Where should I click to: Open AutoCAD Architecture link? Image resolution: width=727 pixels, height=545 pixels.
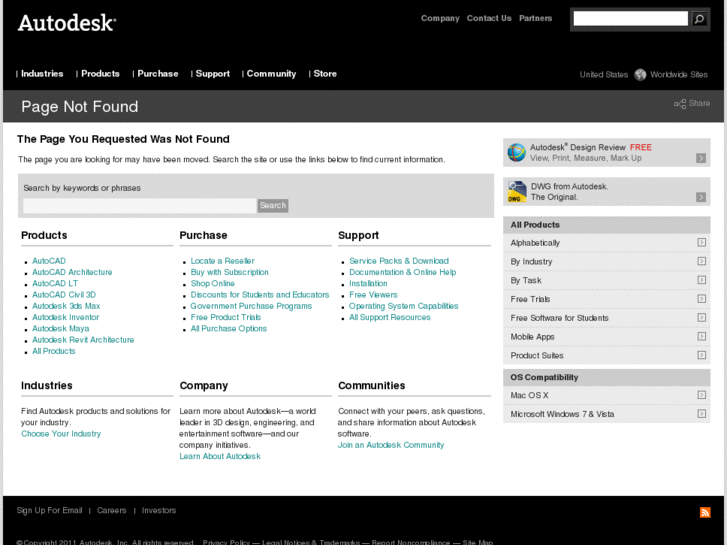click(72, 272)
